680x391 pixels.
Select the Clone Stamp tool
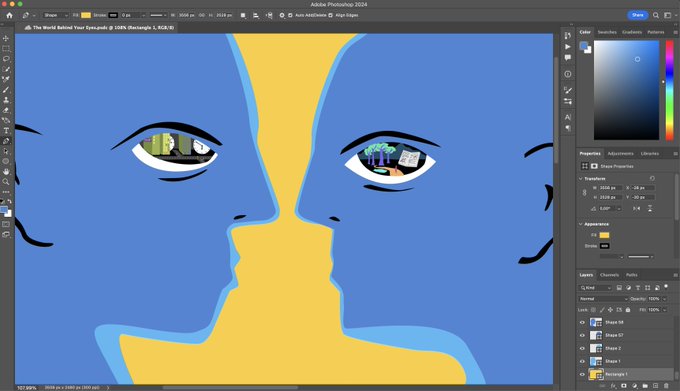pyautogui.click(x=6, y=100)
